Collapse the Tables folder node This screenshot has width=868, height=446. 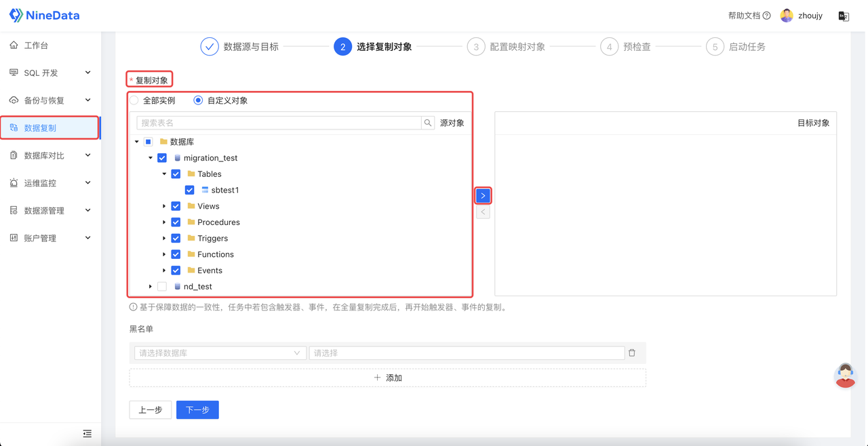pyautogui.click(x=164, y=174)
